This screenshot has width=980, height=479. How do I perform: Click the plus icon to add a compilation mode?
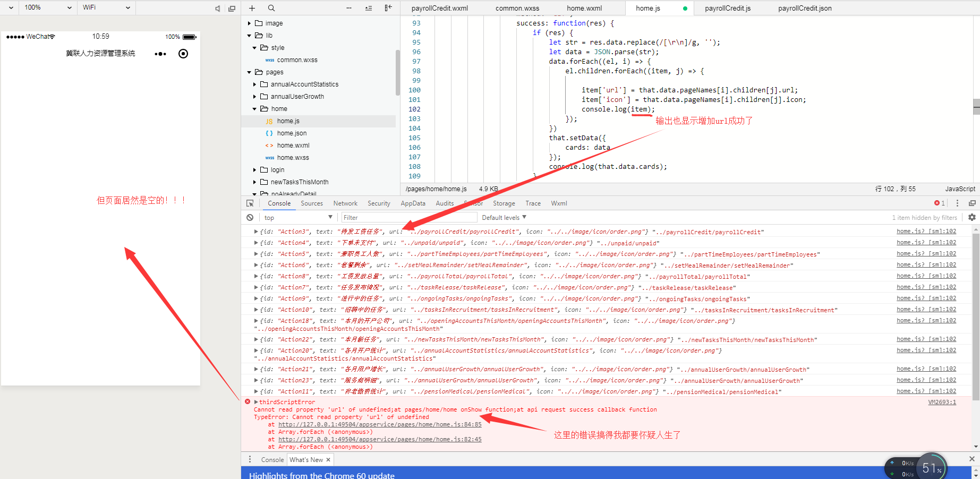click(x=252, y=8)
